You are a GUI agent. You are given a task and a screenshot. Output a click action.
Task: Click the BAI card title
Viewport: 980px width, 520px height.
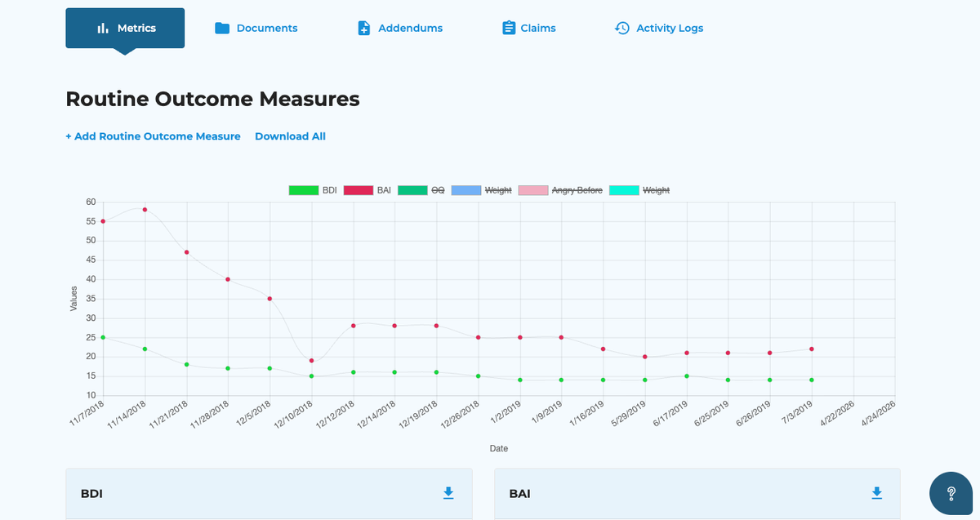519,494
